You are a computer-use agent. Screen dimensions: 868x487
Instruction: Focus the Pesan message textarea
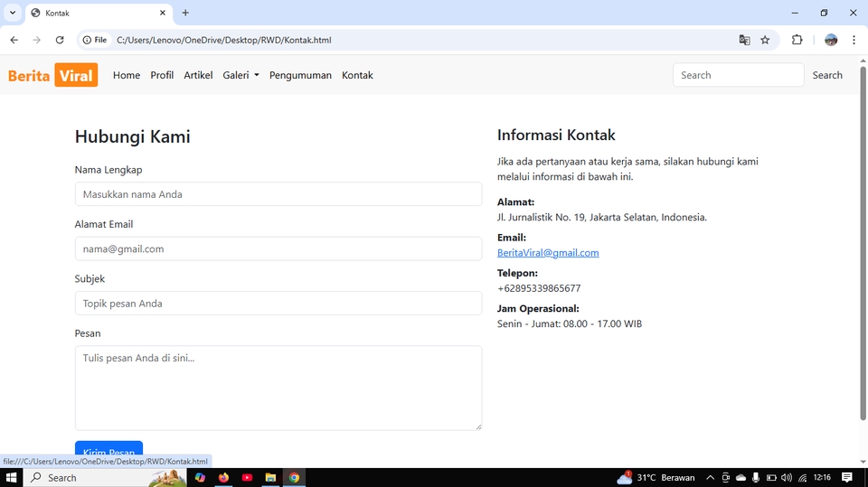pyautogui.click(x=278, y=388)
